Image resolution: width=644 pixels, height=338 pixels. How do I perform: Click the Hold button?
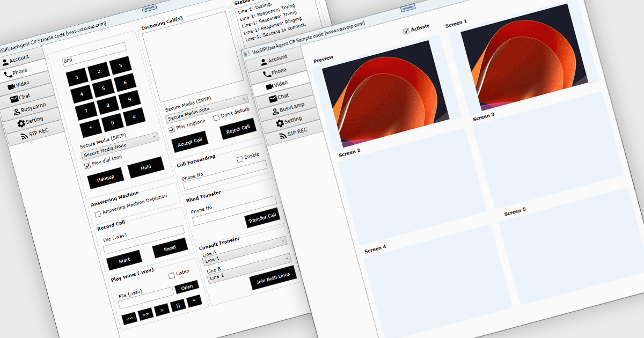click(146, 167)
